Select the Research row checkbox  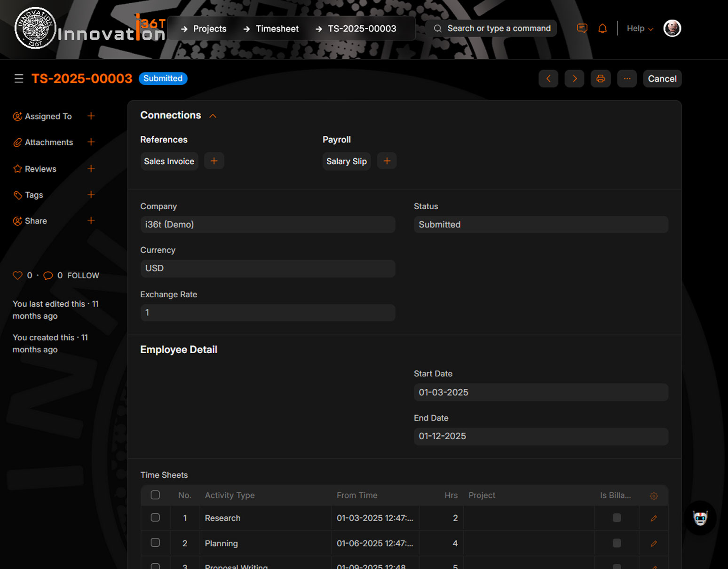click(x=155, y=518)
